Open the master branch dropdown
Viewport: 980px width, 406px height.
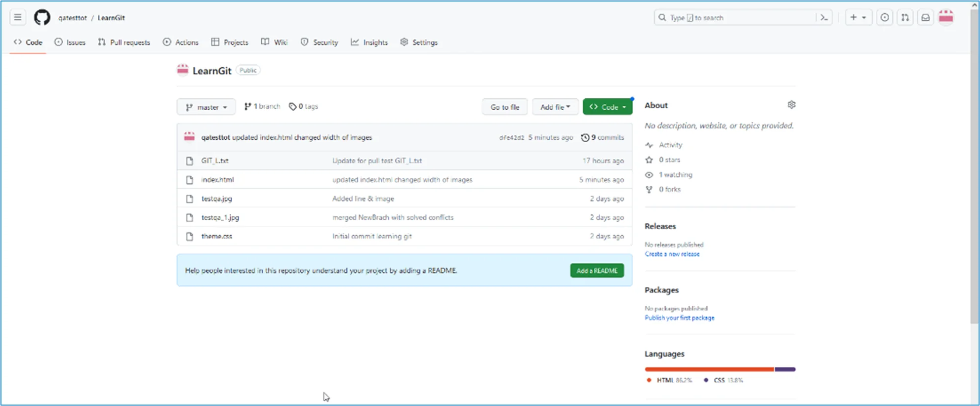[206, 107]
